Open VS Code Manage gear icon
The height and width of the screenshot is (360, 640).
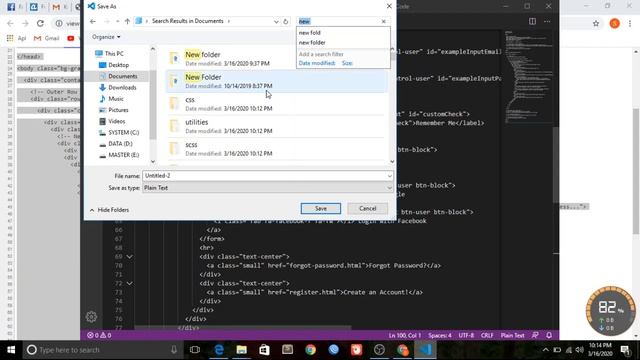(91, 317)
